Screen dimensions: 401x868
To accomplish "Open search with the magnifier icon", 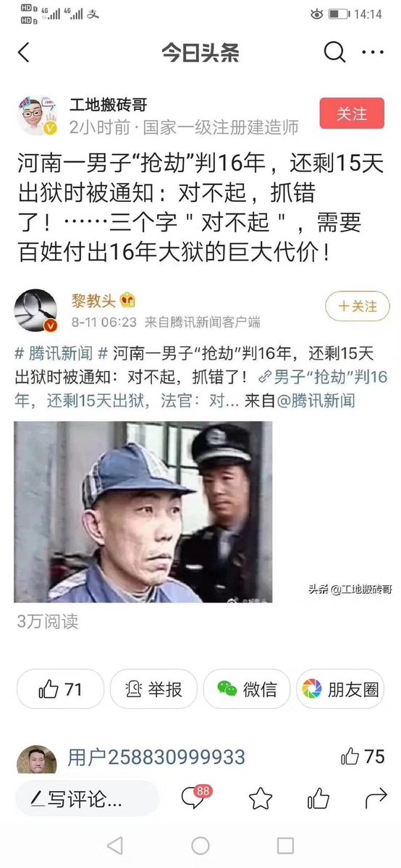I will pyautogui.click(x=334, y=53).
